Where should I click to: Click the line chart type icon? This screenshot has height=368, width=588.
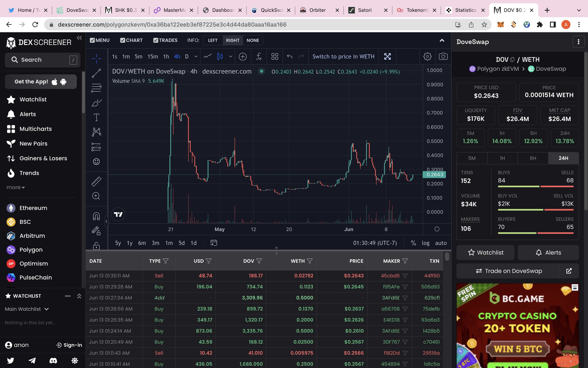pyautogui.click(x=208, y=56)
